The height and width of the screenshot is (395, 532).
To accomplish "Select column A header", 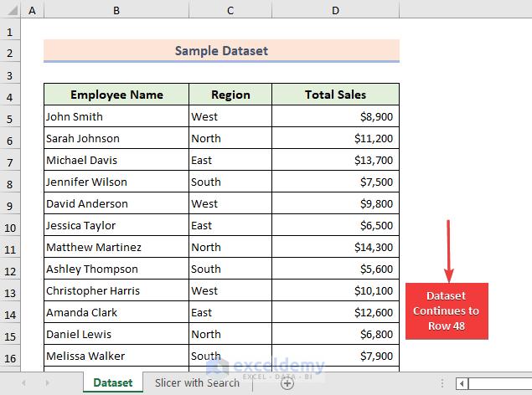I will pos(32,10).
